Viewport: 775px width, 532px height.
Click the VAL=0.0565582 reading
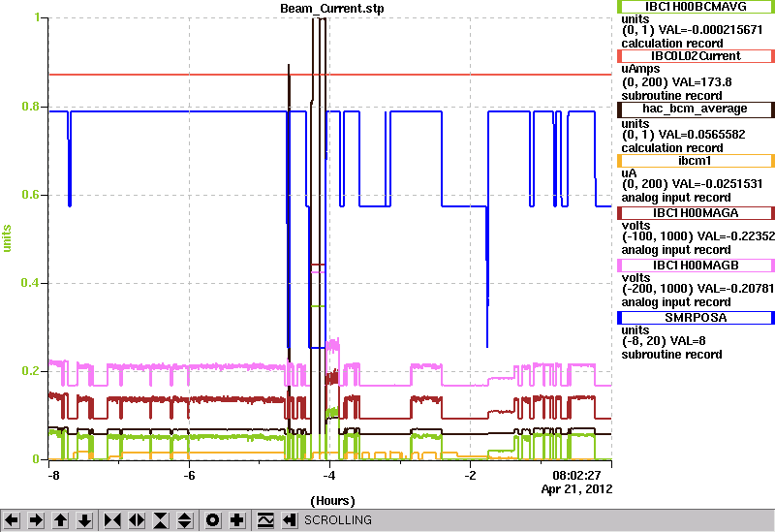tap(701, 135)
